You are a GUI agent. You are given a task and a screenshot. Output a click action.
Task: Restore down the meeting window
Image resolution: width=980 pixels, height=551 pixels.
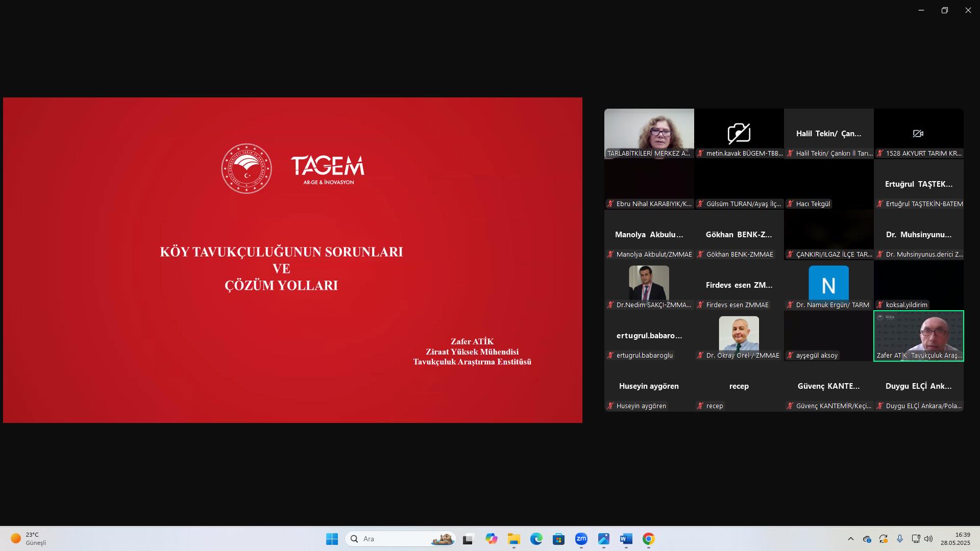[x=944, y=10]
